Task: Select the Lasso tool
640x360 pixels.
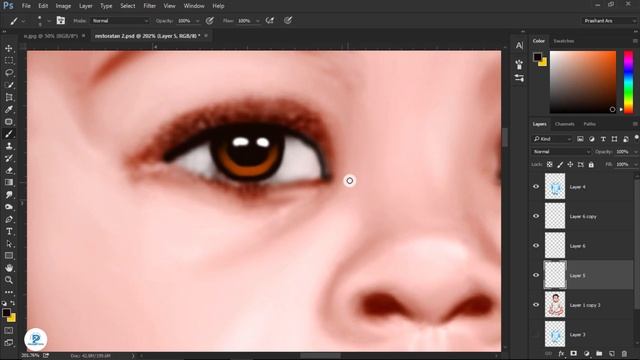Action: (9, 73)
